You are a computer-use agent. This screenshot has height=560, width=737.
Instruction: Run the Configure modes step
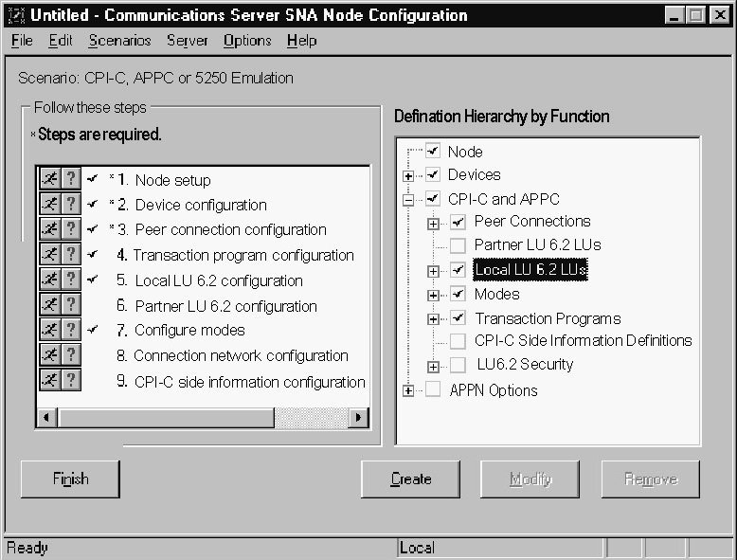point(49,330)
